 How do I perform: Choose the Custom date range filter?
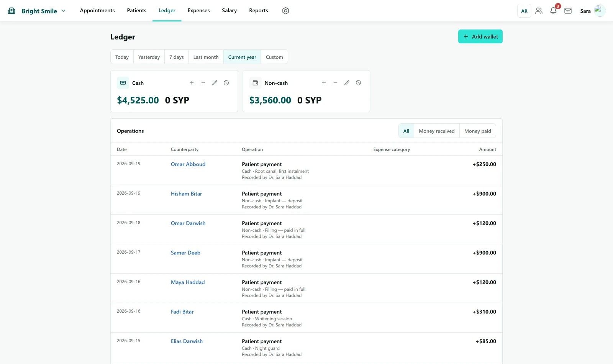pyautogui.click(x=274, y=57)
